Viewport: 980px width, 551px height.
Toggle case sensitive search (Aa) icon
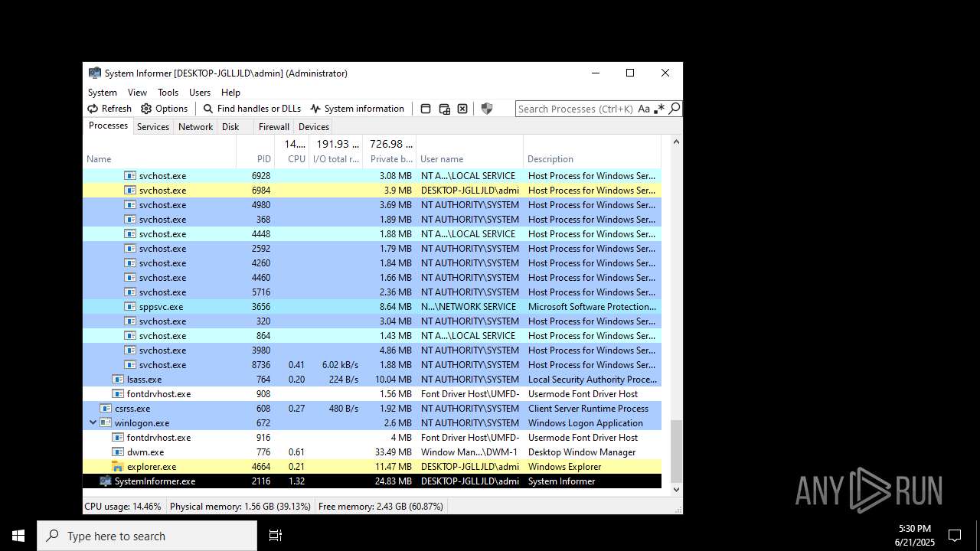coord(644,109)
